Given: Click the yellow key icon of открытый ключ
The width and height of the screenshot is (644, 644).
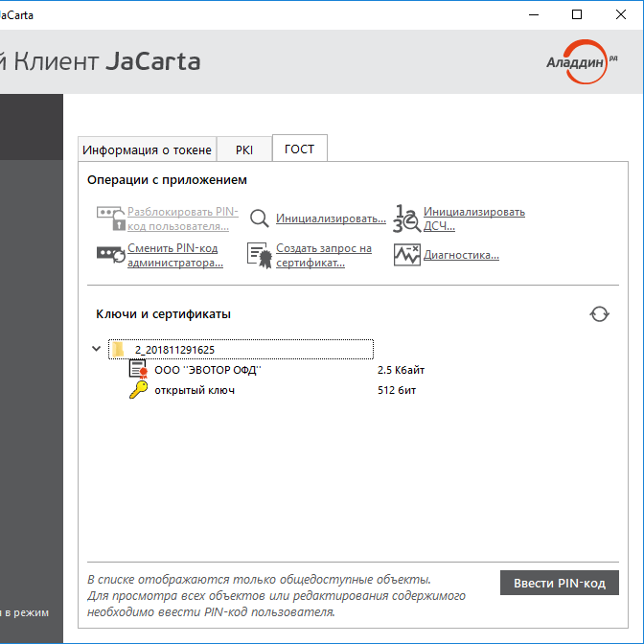Looking at the screenshot, I should click(x=138, y=390).
